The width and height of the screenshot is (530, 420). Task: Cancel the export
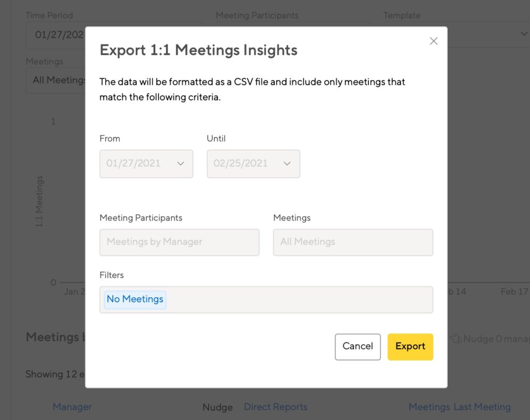tap(358, 346)
